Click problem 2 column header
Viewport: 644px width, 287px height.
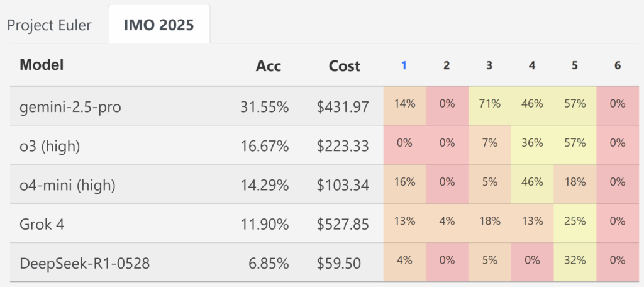[x=447, y=65]
